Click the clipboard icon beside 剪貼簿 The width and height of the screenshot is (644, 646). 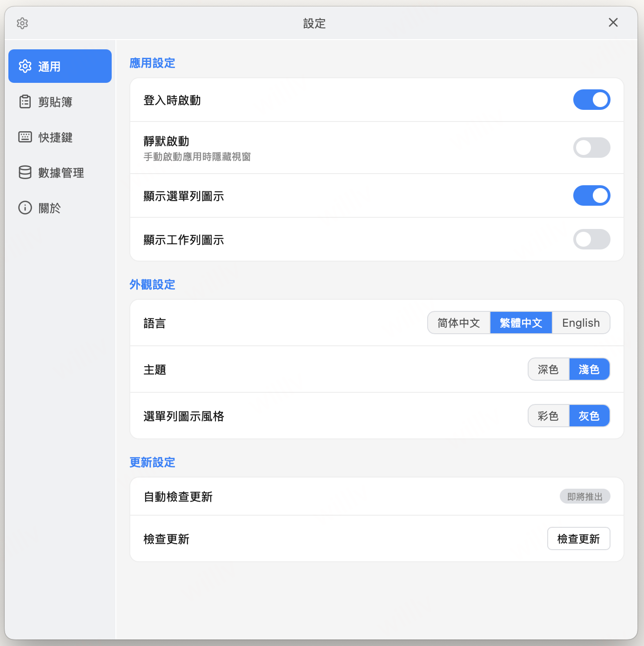25,101
